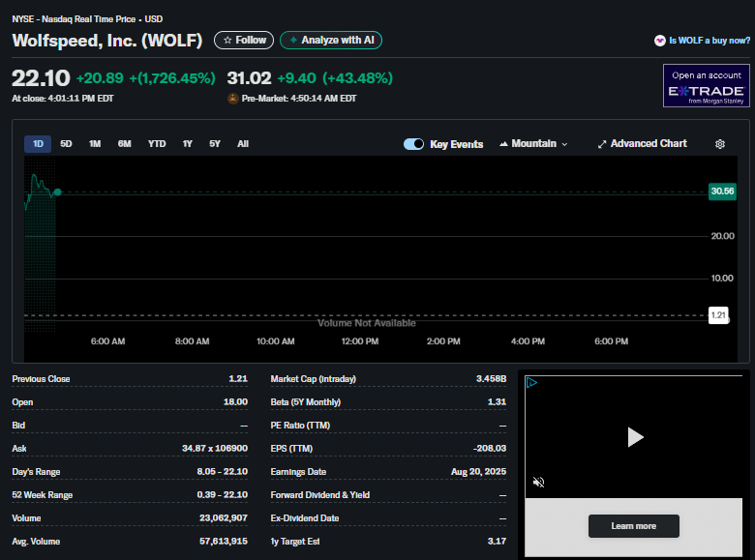This screenshot has height=560, width=755.
Task: Click the EPS (TTM) value -208.03
Action: click(x=489, y=449)
